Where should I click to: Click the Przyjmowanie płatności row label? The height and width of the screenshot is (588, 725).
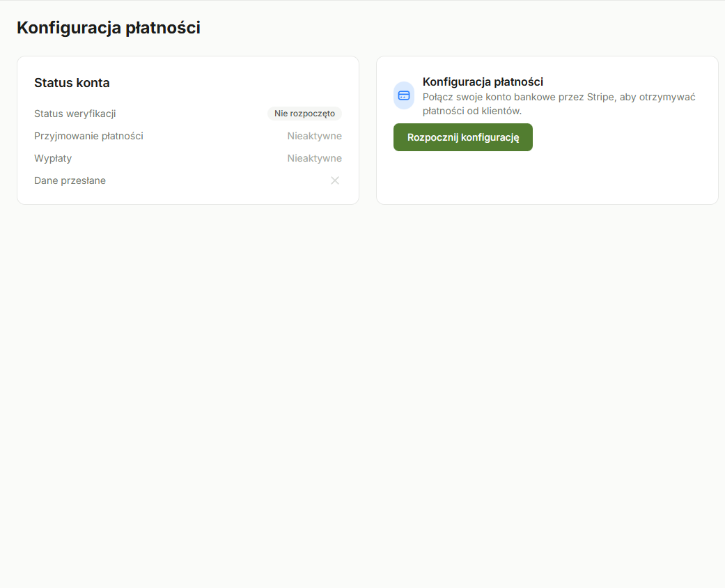click(88, 136)
